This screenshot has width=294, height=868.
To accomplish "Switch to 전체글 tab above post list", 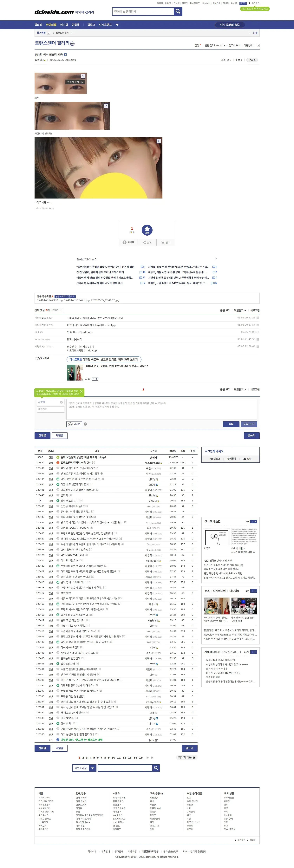I will 42,436.
